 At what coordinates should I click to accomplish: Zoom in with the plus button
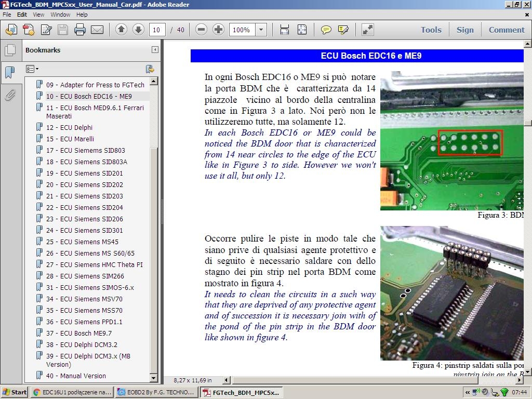click(219, 30)
